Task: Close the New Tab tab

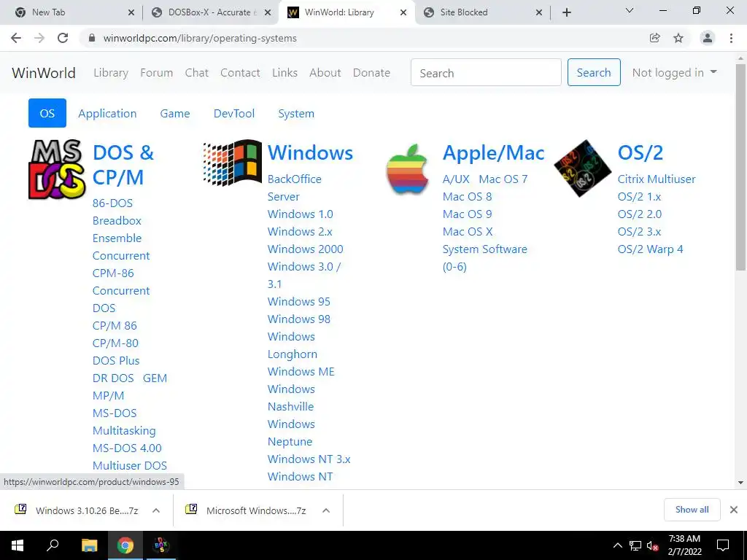Action: pos(131,12)
